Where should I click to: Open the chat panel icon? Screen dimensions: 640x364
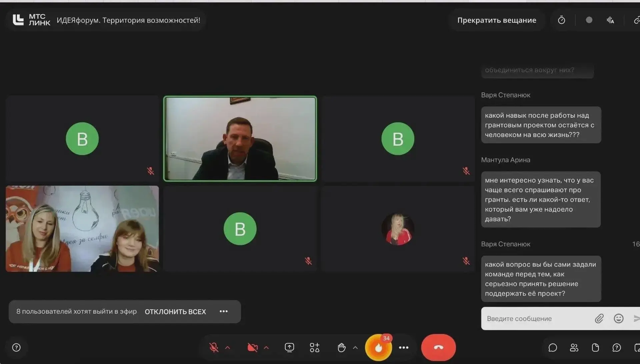coord(553,348)
